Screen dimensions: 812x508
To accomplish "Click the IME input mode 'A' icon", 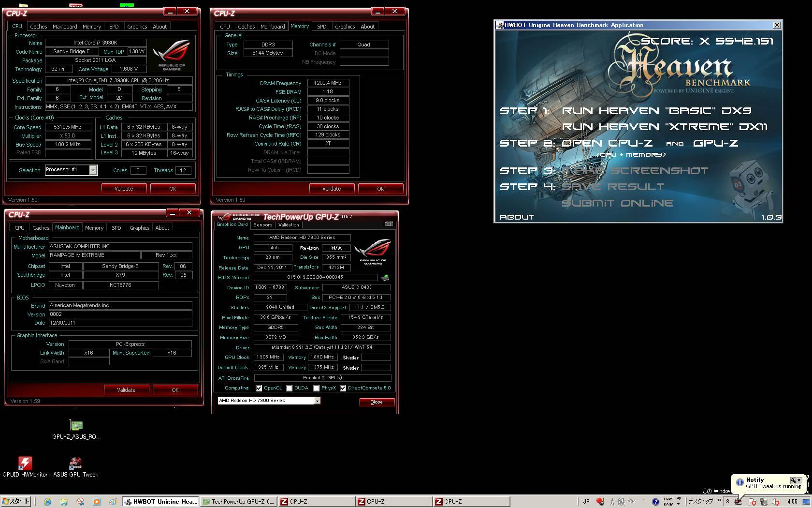I will [612, 502].
